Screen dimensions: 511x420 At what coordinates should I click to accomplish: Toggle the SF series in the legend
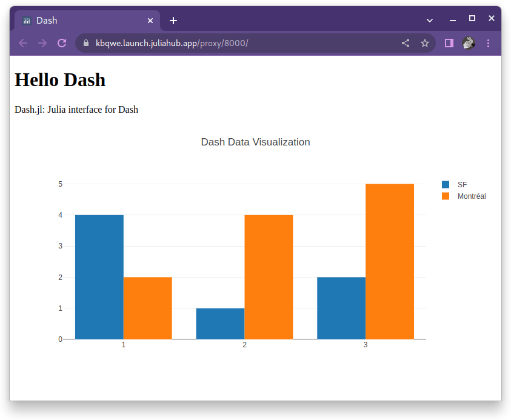[462, 184]
